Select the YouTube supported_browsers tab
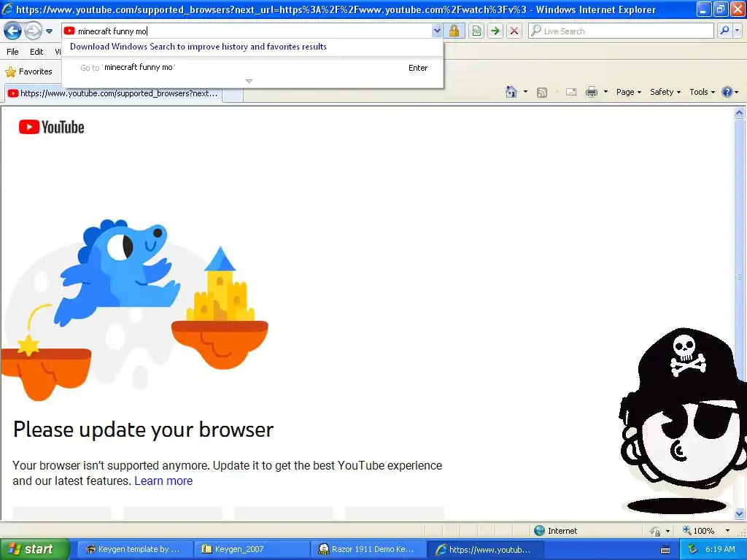This screenshot has width=747, height=560. 113,93
